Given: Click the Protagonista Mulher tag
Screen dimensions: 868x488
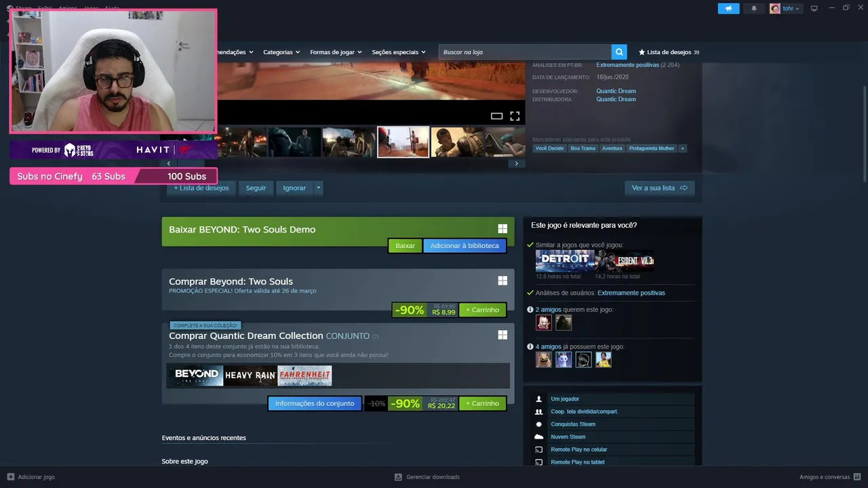Looking at the screenshot, I should [651, 148].
